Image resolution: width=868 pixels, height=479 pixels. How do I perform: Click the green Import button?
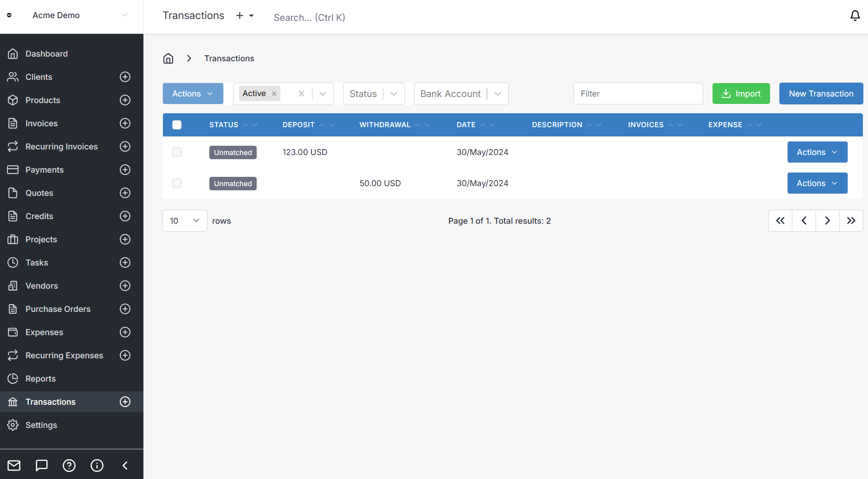tap(741, 94)
